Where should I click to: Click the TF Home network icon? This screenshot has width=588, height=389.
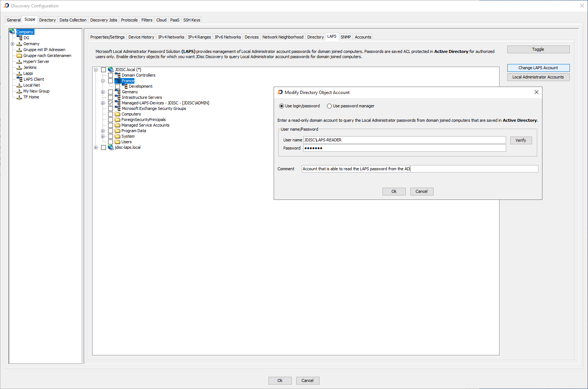(x=19, y=97)
